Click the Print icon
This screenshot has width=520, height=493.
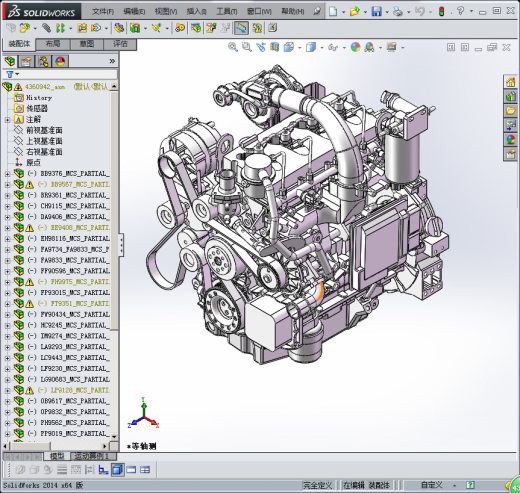(x=397, y=12)
